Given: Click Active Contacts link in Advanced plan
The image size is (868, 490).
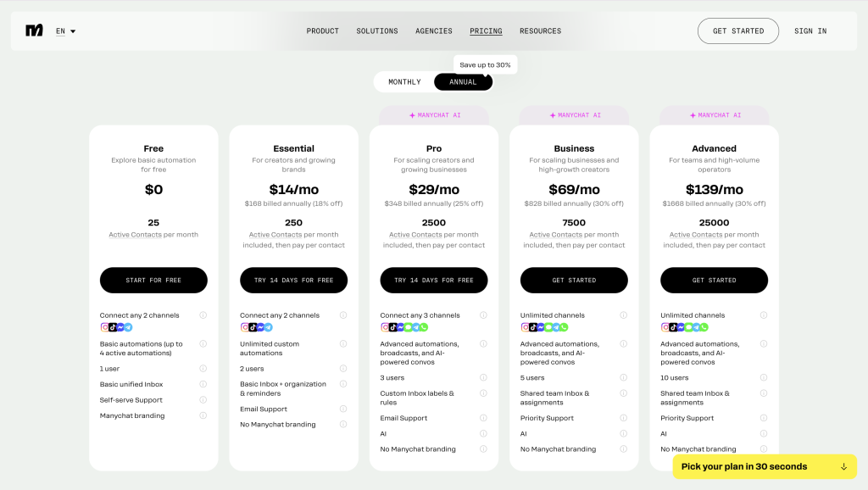Looking at the screenshot, I should (696, 235).
